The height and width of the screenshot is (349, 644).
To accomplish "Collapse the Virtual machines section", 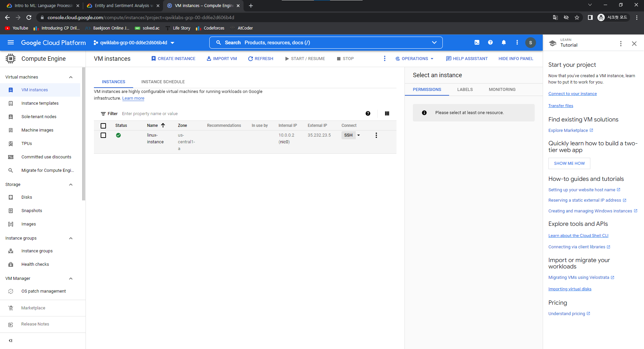I will (71, 77).
